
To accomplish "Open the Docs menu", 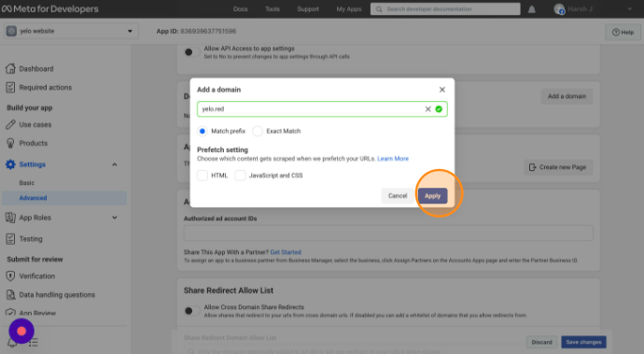I will 240,9.
